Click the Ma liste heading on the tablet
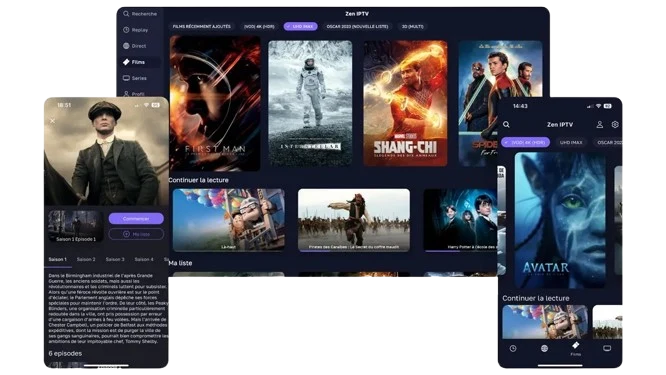The height and width of the screenshot is (375, 666). 180,263
